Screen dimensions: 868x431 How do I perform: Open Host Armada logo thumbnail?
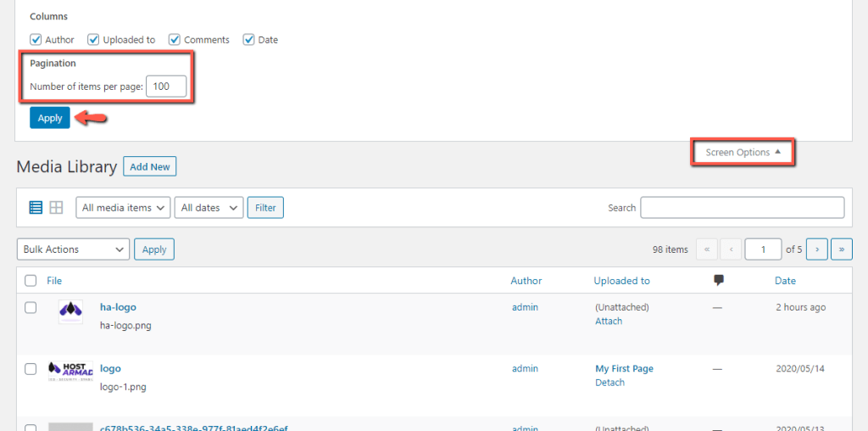[71, 371]
